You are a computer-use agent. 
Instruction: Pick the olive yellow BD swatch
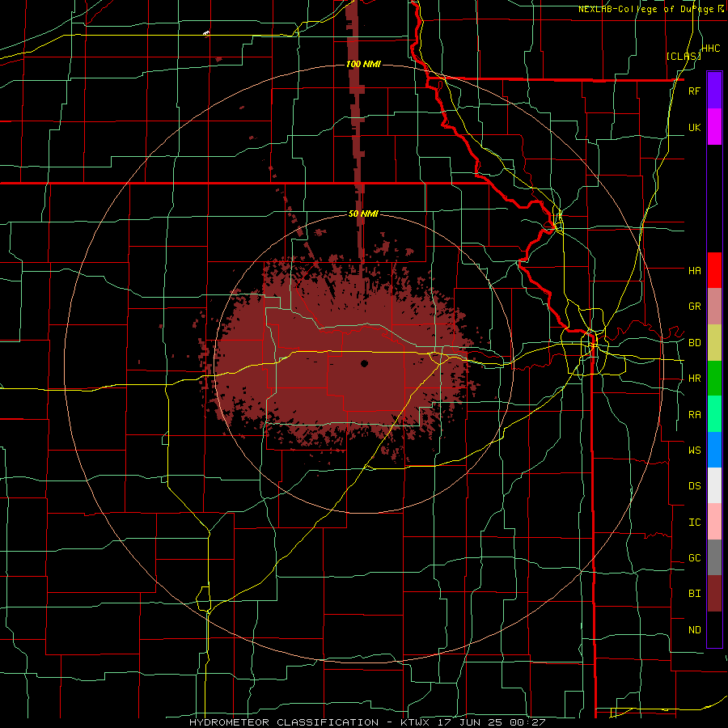[x=714, y=343]
